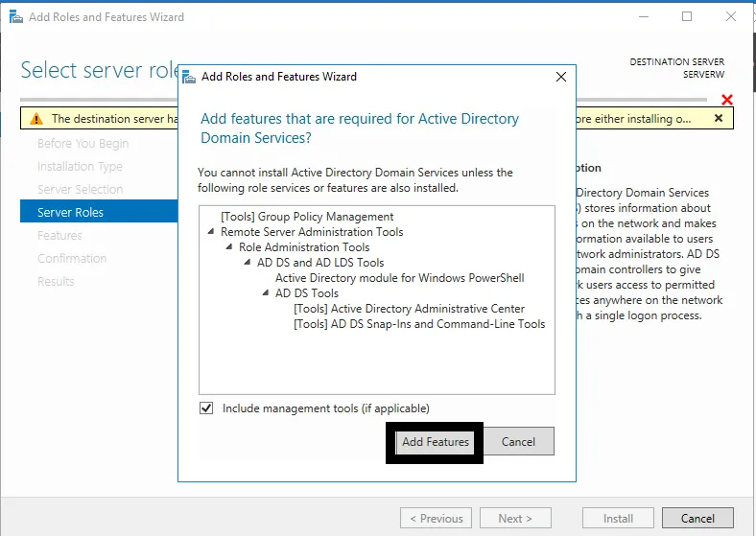Dismiss the yellow warning banner

719,118
